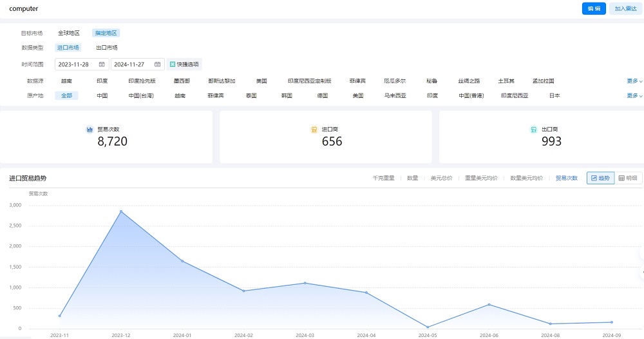Open calendar icon in end date field
644x339 pixels.
(157, 64)
